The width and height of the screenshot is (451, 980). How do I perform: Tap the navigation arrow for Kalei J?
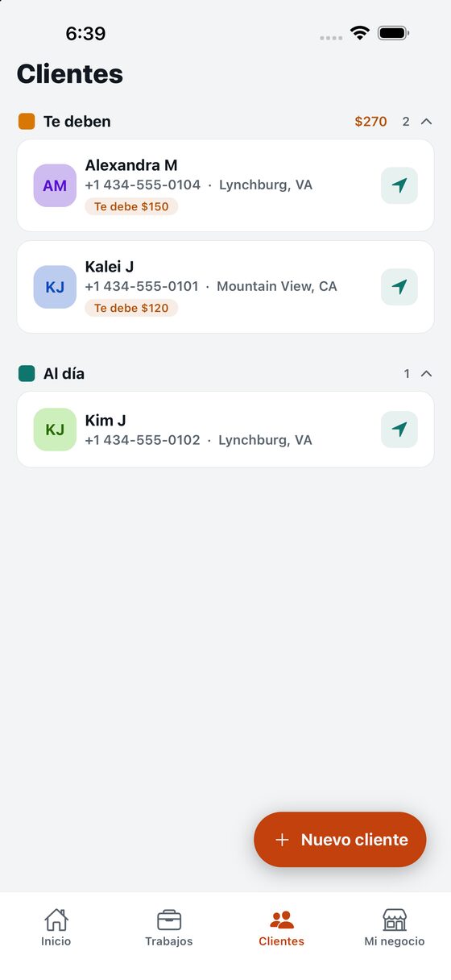point(399,287)
